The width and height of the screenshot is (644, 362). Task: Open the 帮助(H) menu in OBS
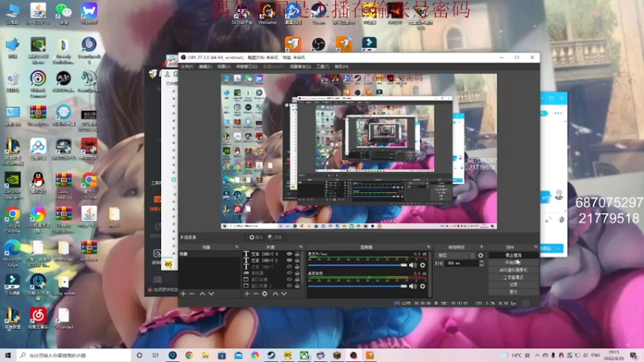[341, 67]
